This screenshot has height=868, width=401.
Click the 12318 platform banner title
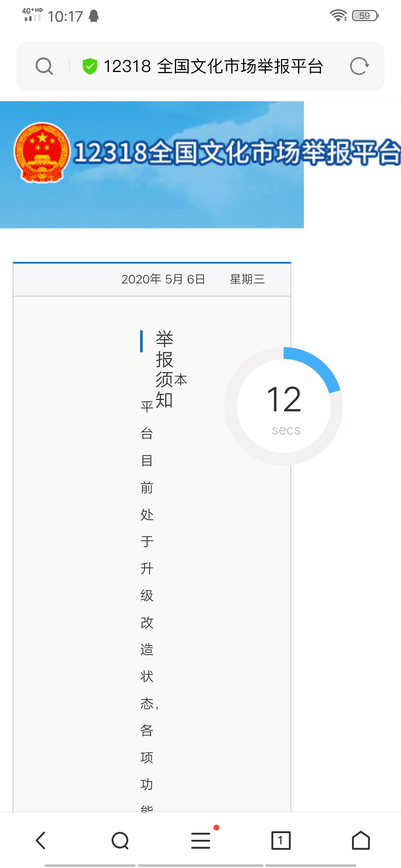click(x=237, y=152)
